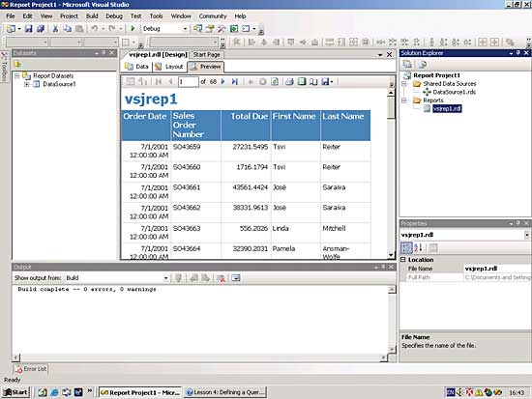
Task: Switch Properties grid to Alphabetical view
Action: pyautogui.click(x=418, y=248)
